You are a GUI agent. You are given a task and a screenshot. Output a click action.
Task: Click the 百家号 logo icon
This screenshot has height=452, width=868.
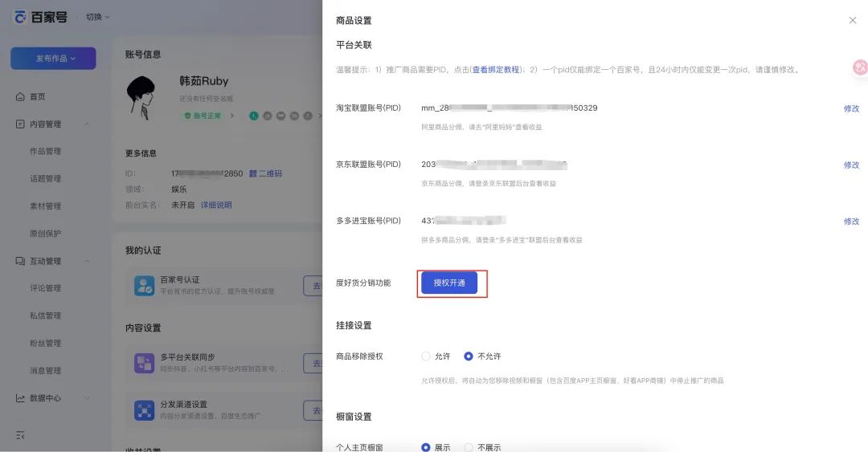point(20,17)
